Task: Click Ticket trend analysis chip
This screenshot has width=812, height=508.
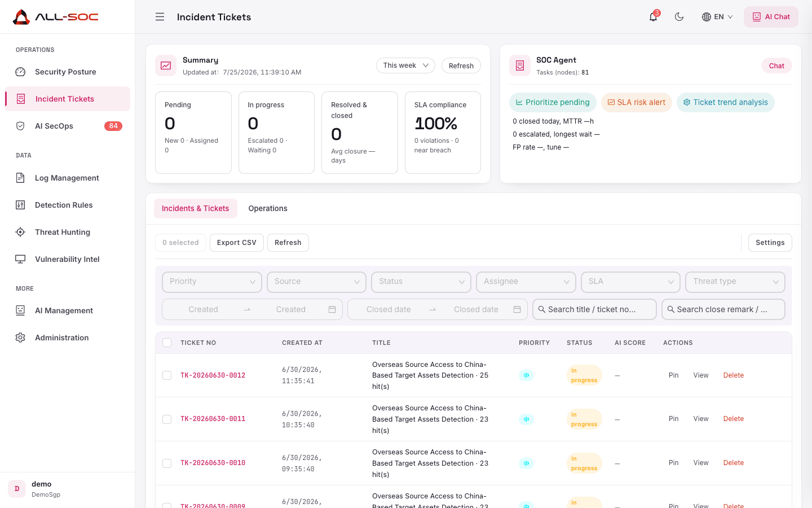Action: click(x=726, y=102)
